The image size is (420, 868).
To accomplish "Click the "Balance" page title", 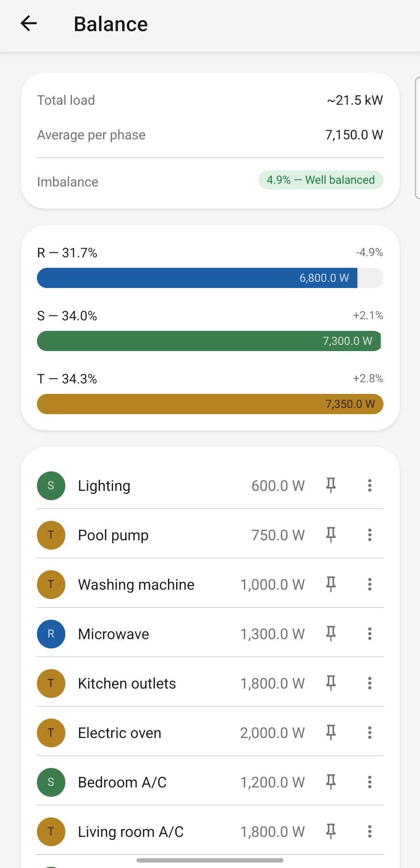I will tap(111, 24).
